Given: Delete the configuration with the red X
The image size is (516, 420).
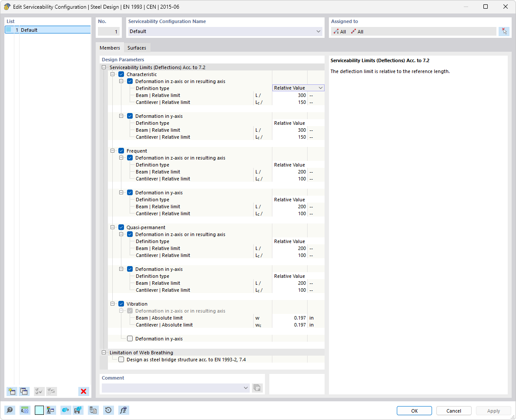Looking at the screenshot, I should coord(83,391).
